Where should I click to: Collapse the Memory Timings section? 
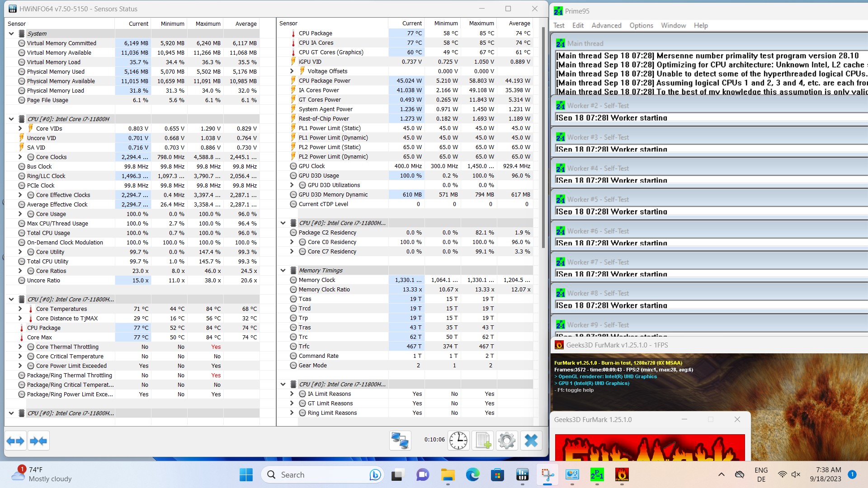pyautogui.click(x=283, y=270)
